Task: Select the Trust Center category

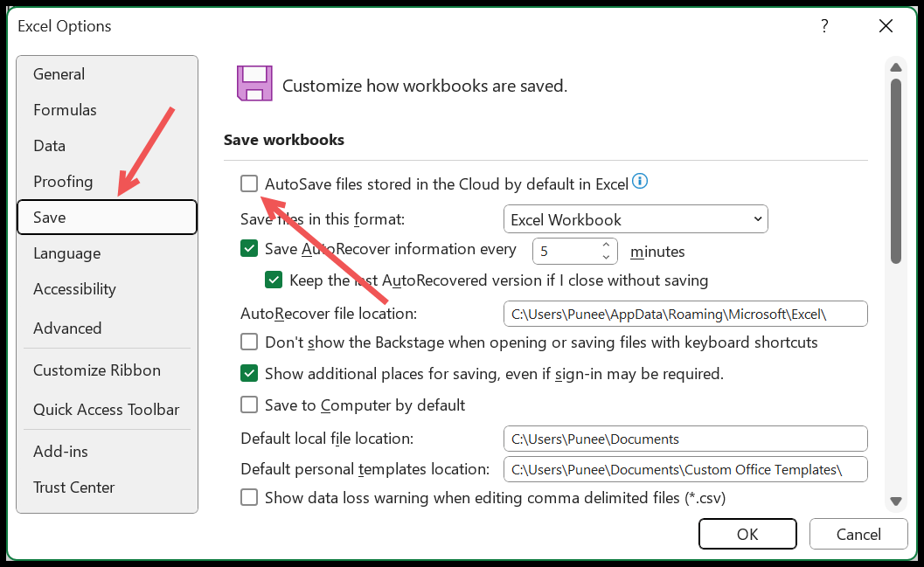Action: click(73, 487)
